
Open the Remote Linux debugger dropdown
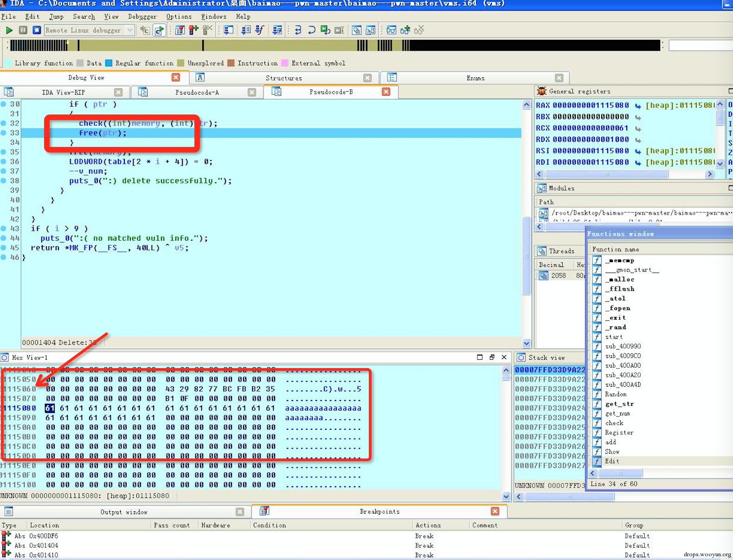130,31
